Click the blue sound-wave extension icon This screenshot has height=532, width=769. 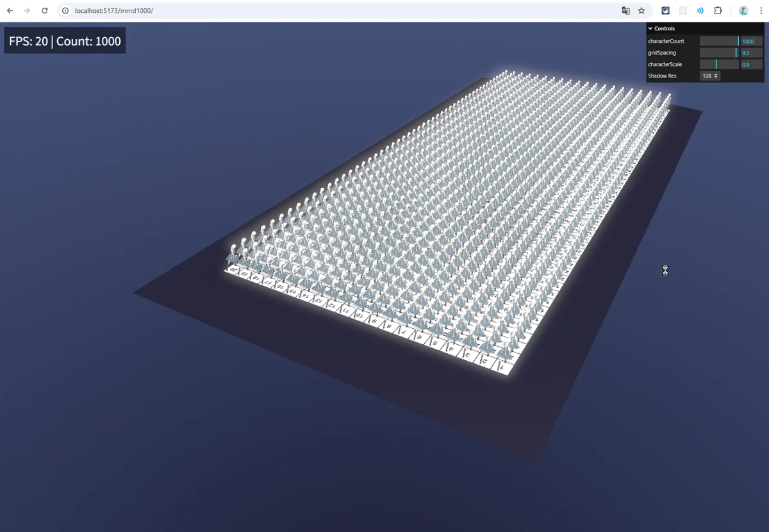[x=700, y=11]
